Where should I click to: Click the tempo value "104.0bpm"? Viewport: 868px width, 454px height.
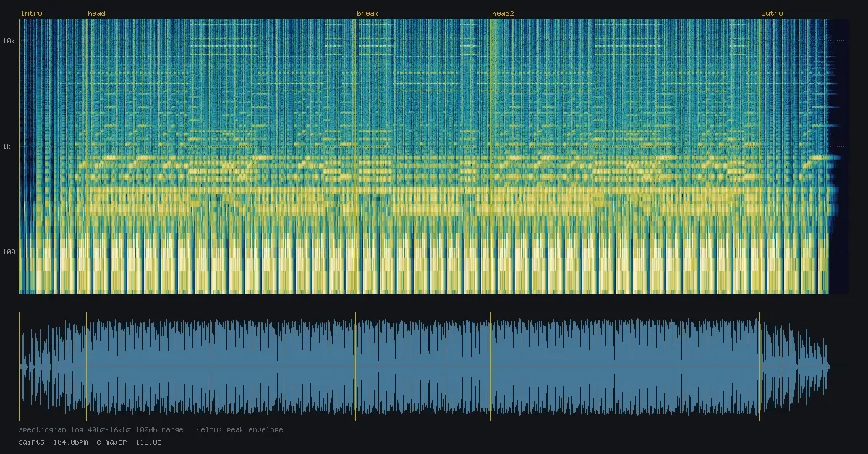pos(71,442)
